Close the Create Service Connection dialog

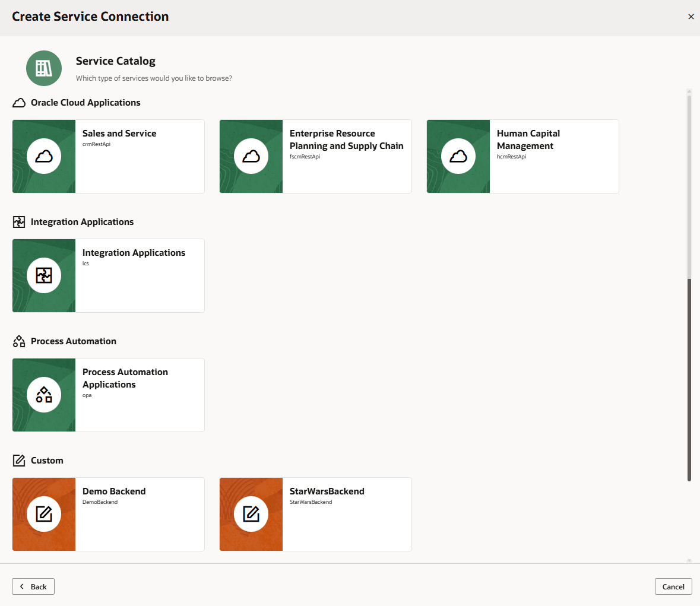pyautogui.click(x=691, y=17)
